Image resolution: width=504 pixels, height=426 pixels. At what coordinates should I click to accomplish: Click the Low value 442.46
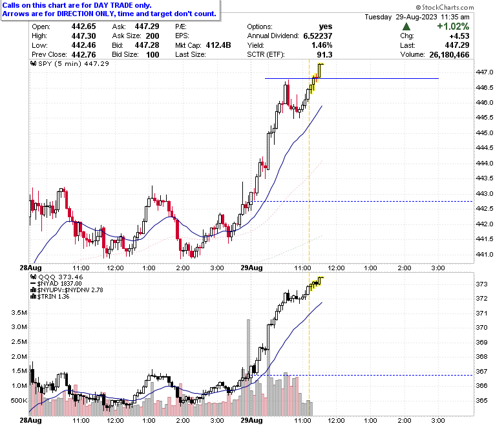coord(83,45)
